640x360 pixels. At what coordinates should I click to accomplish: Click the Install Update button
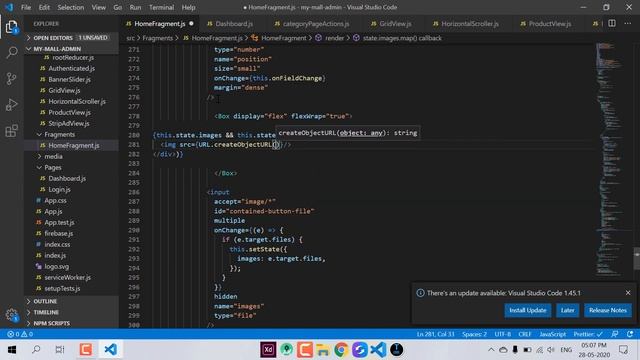pos(528,310)
